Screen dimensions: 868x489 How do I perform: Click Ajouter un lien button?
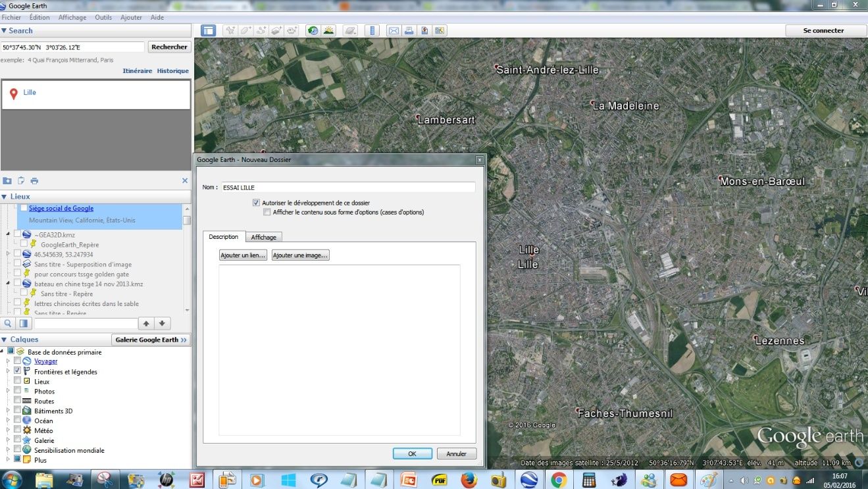[243, 255]
